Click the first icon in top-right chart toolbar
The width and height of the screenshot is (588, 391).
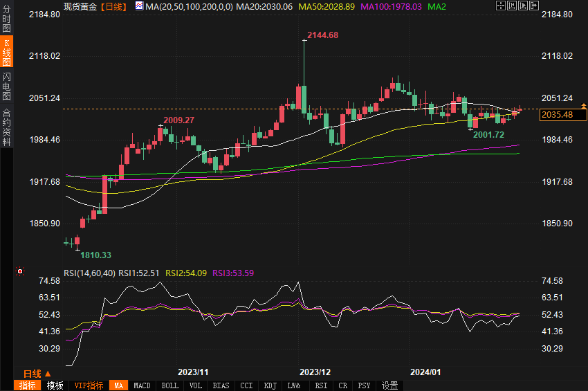point(501,6)
